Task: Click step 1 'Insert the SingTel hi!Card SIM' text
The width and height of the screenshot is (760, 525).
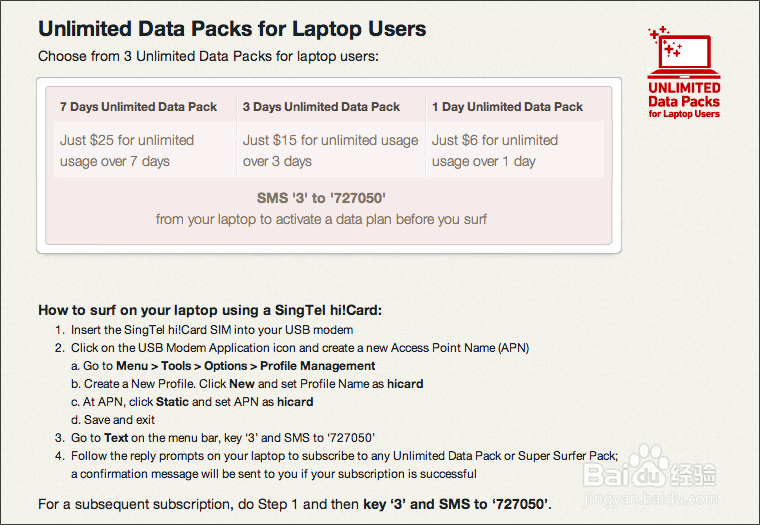Action: pos(211,330)
